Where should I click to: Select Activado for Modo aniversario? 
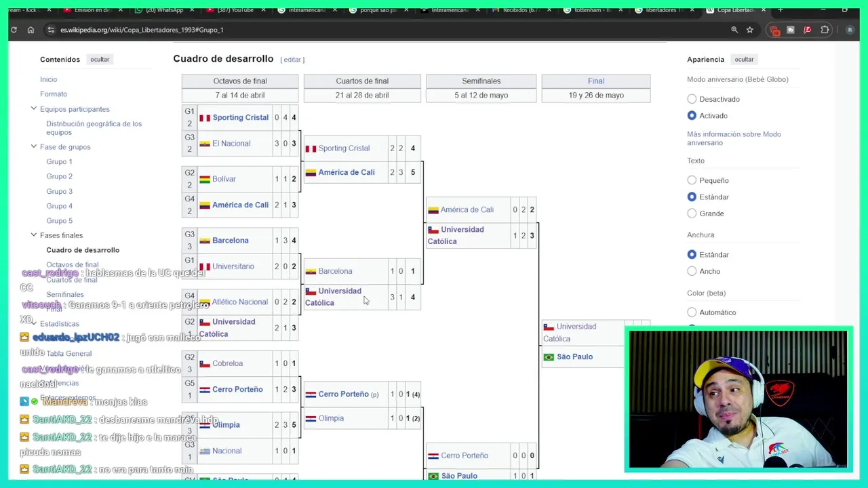[692, 116]
